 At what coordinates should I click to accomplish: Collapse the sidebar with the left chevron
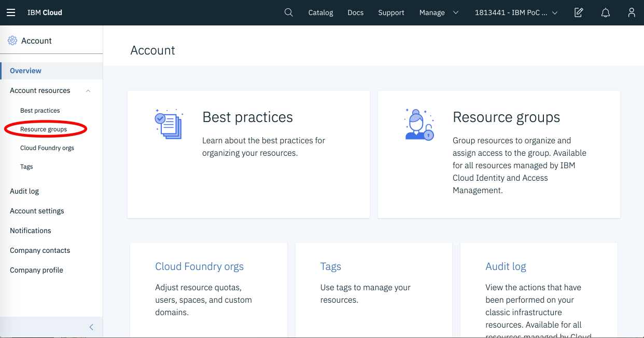(x=91, y=327)
